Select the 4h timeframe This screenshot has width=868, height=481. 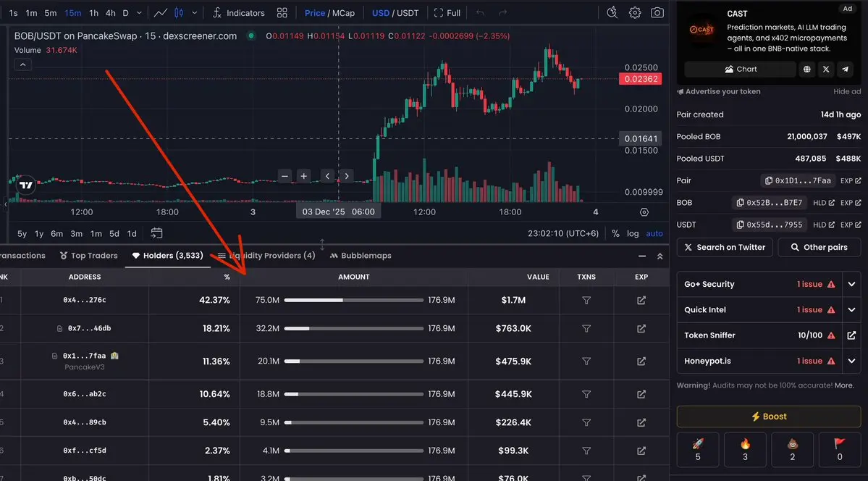click(111, 13)
